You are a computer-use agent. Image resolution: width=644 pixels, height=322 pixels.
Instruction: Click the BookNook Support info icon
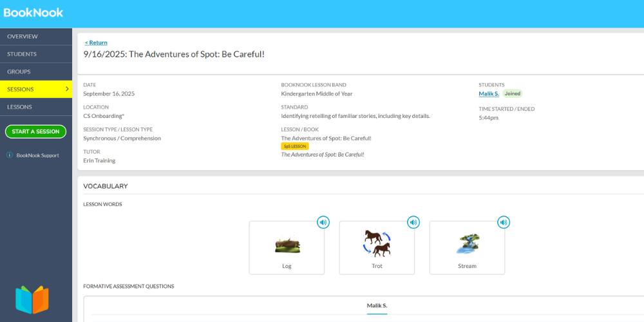10,155
